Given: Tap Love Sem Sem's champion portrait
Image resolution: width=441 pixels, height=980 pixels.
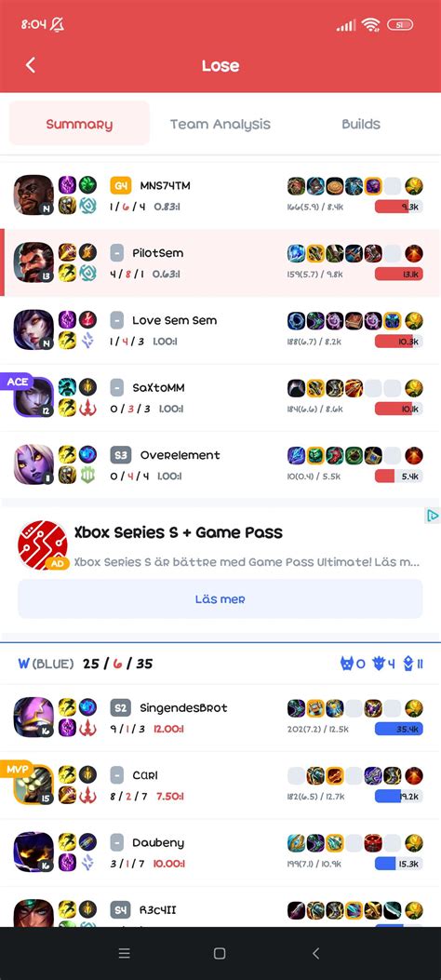Looking at the screenshot, I should click(x=33, y=329).
